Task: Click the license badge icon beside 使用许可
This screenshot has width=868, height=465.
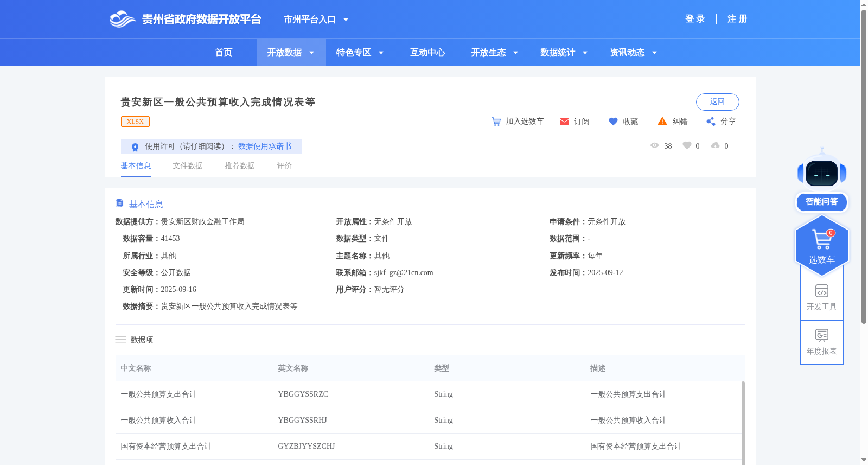Action: coord(135,147)
